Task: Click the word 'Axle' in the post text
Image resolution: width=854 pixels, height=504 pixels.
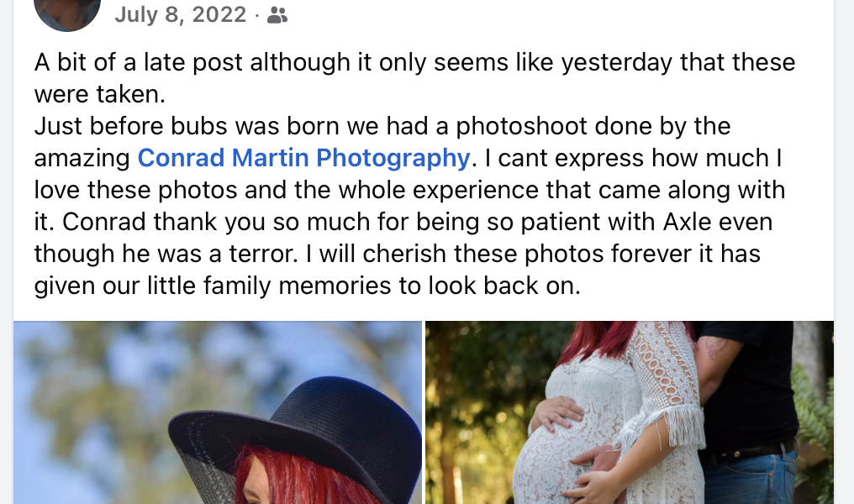Action: 687,222
